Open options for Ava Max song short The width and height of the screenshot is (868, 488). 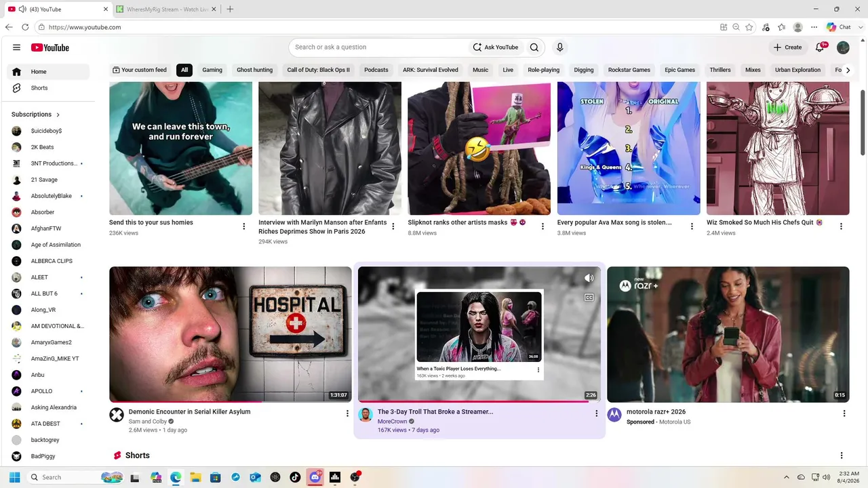[692, 226]
